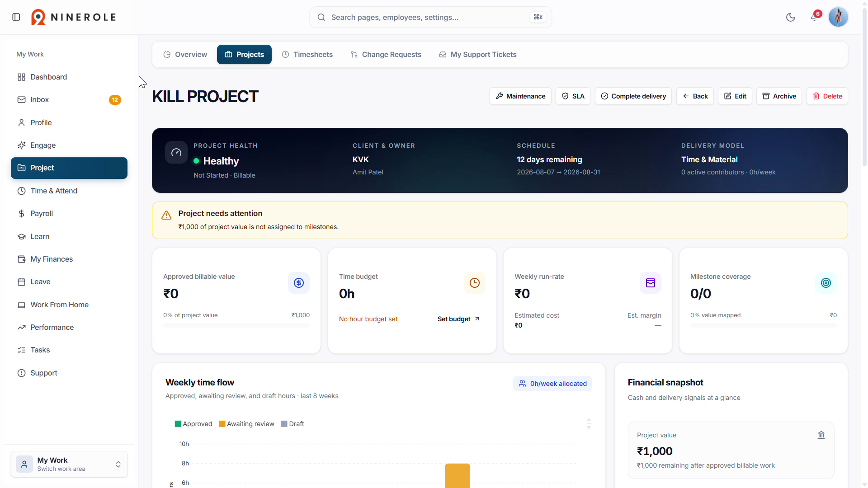Image resolution: width=868 pixels, height=488 pixels.
Task: Switch to the Timesheets tab
Action: [307, 54]
